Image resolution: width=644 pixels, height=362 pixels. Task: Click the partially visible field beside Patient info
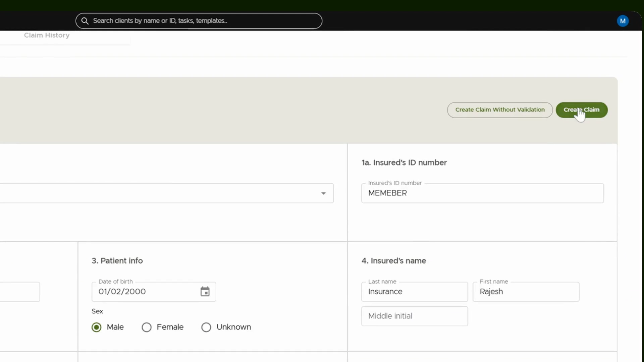pos(20,292)
